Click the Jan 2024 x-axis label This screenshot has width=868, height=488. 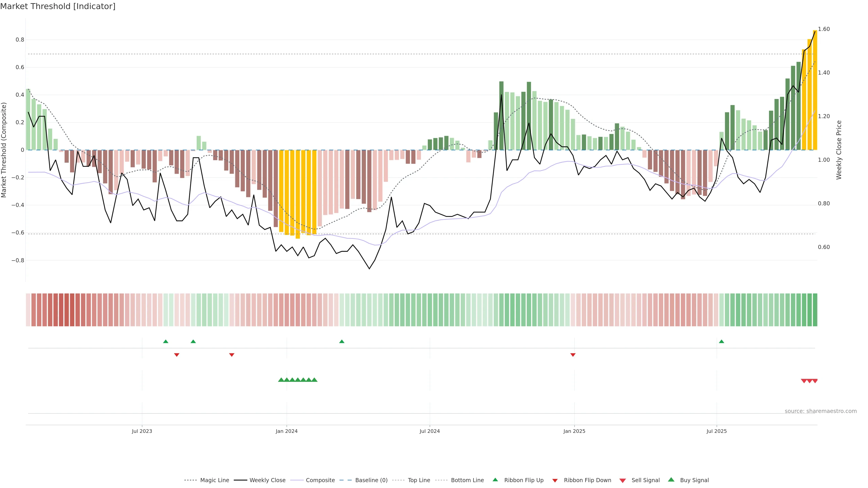click(286, 431)
